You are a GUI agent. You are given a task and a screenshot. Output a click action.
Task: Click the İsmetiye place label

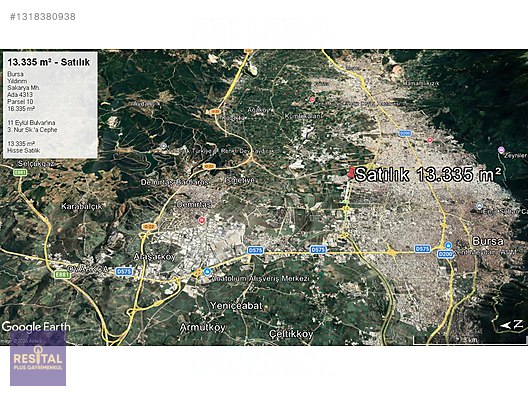(240, 180)
